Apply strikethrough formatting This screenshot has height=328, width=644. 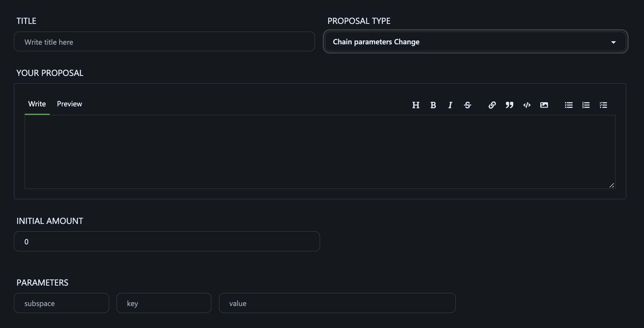tap(467, 105)
